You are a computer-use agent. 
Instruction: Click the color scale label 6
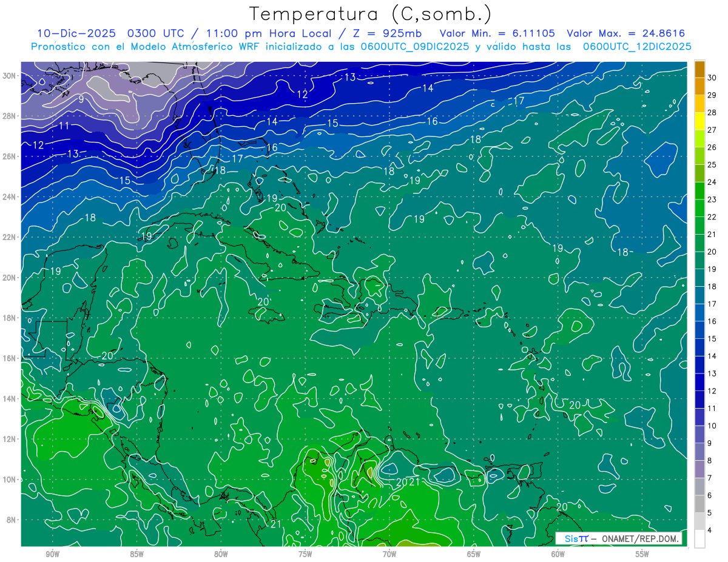(710, 495)
